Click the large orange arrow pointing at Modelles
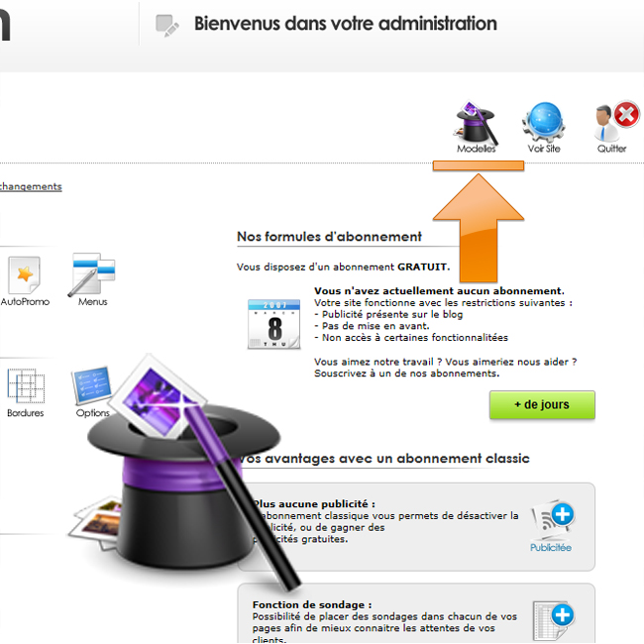Image resolution: width=644 pixels, height=644 pixels. pos(479,228)
